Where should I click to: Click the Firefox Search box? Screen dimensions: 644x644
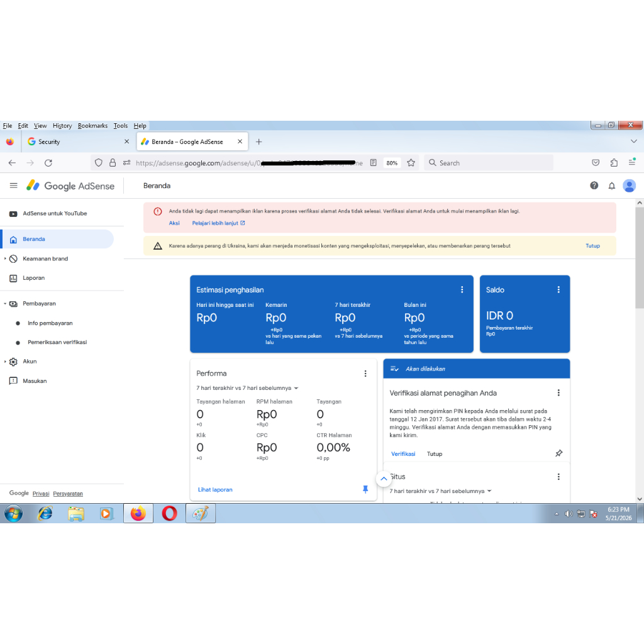[x=488, y=163]
